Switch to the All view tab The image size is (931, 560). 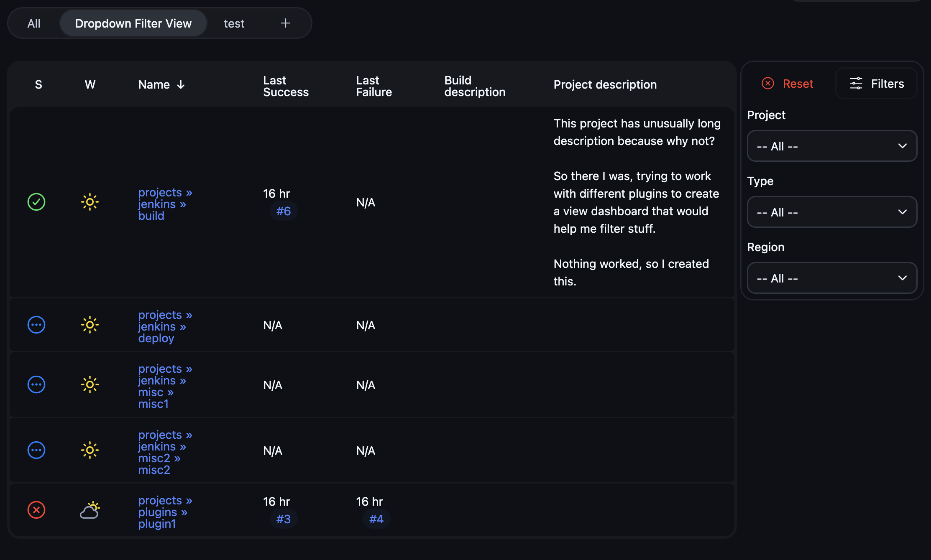coord(34,23)
